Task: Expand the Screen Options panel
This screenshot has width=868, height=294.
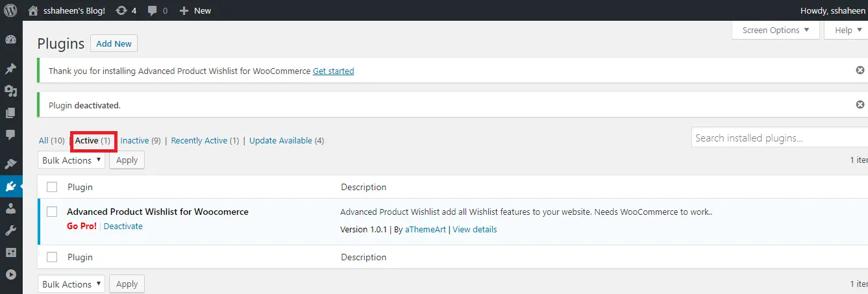Action: tap(776, 30)
